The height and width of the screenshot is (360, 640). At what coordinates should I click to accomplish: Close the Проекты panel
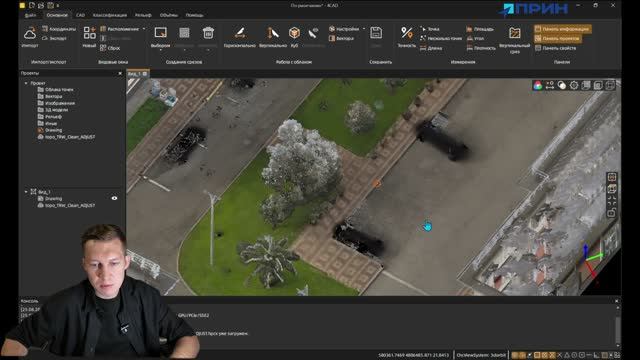pyautogui.click(x=120, y=73)
